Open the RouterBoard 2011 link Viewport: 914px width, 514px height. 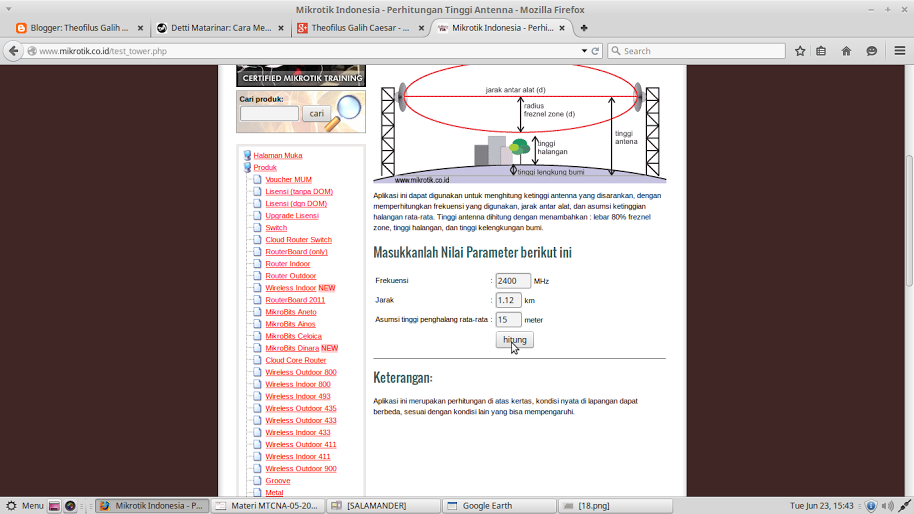point(295,300)
